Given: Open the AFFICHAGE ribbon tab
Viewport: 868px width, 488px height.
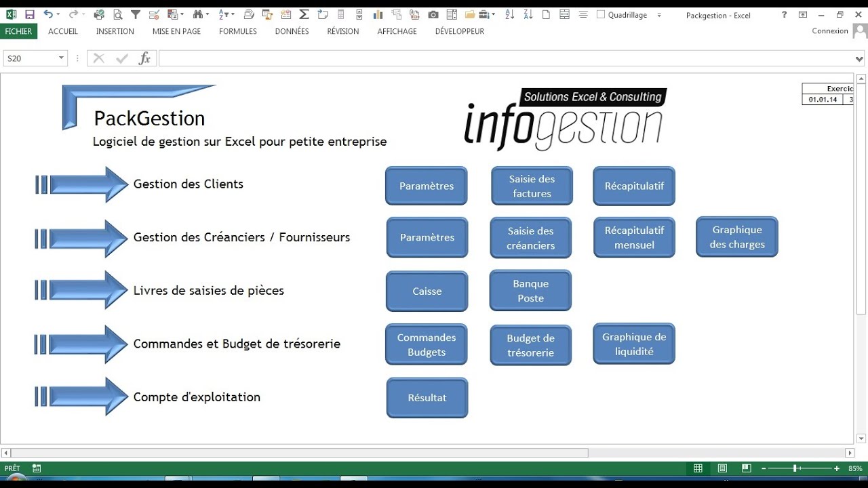Looking at the screenshot, I should click(x=397, y=31).
